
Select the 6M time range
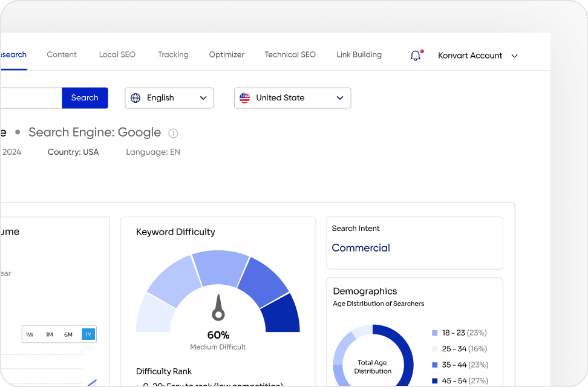(68, 334)
